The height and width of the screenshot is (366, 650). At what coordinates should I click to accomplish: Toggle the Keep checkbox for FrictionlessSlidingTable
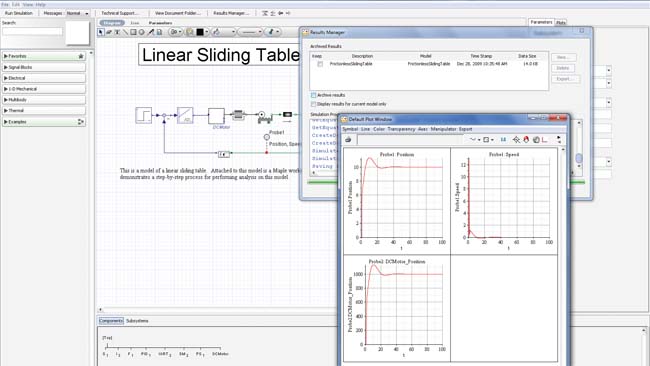pyautogui.click(x=320, y=64)
